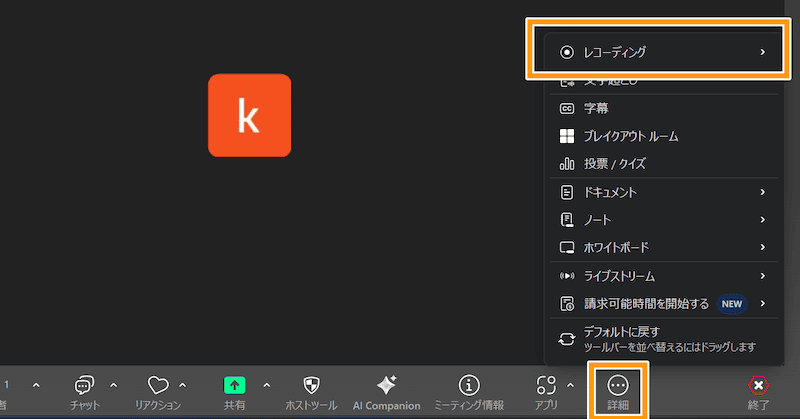Choose 投票 / クイズ menu item
This screenshot has height=419, width=800.
(615, 163)
